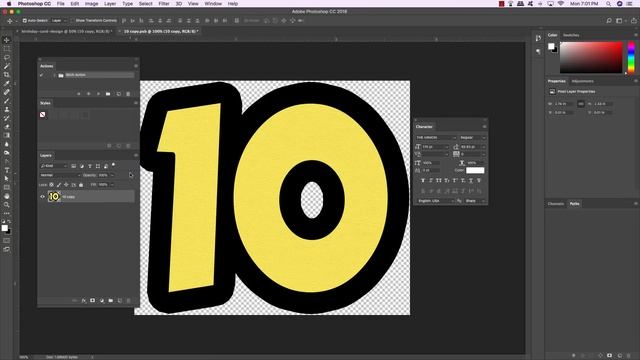Switch to the Swatches tab
Screen dimensions: 640x360
[x=571, y=35]
